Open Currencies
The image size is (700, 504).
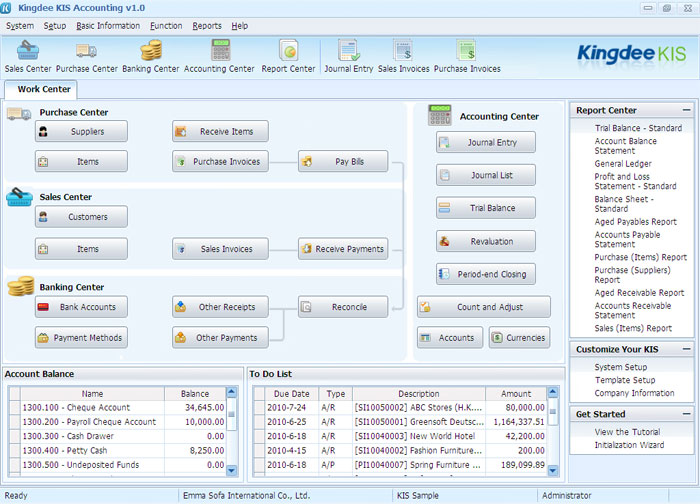coord(520,337)
